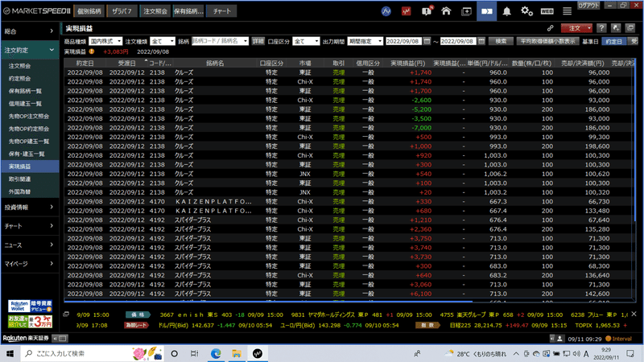The height and width of the screenshot is (362, 644).
Task: Expand the 投資情報 sidebar section
Action: 29,208
